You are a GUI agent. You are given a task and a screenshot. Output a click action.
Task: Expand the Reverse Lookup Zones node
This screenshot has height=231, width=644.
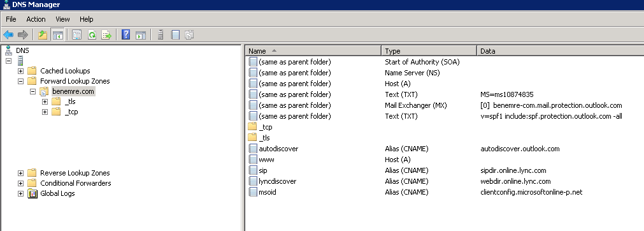20,173
